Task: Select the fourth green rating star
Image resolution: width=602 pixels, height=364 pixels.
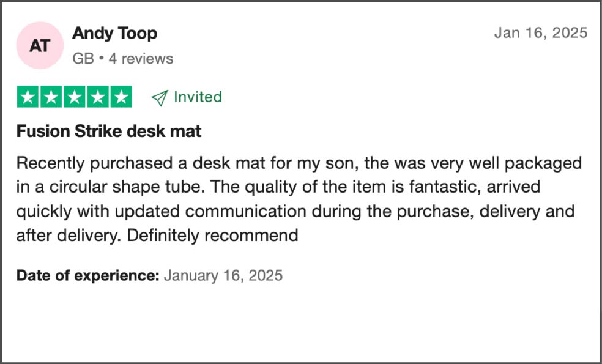Action: [98, 97]
